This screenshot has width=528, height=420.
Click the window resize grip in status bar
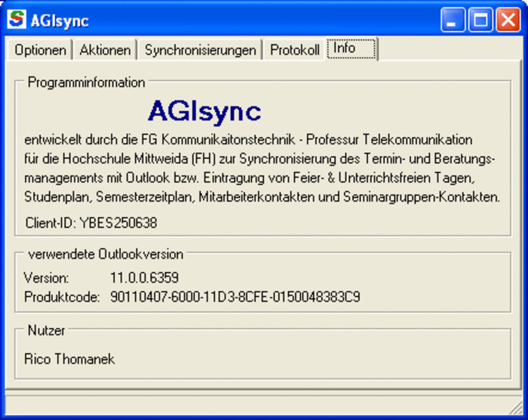(515, 408)
